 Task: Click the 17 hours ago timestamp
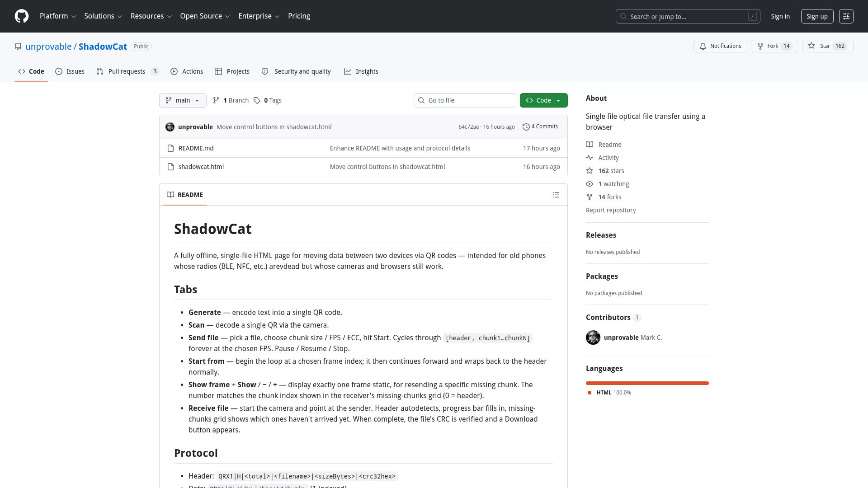click(541, 148)
